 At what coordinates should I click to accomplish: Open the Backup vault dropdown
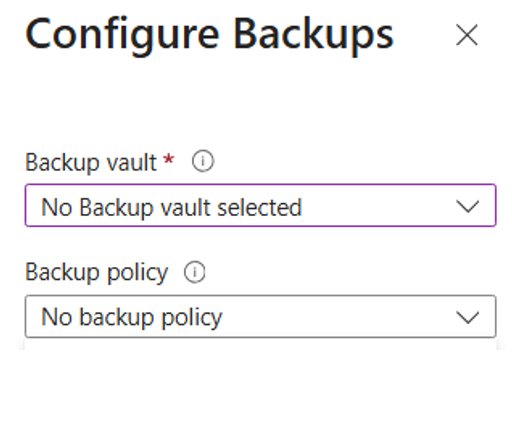pyautogui.click(x=260, y=205)
